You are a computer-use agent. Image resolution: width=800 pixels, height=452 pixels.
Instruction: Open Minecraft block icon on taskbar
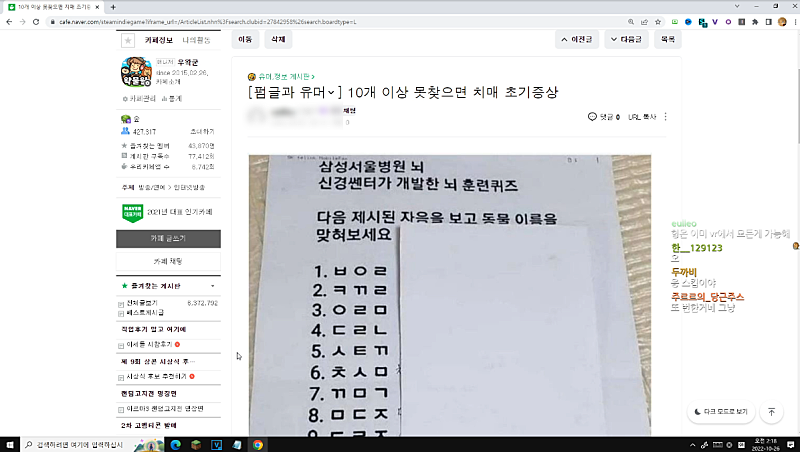click(x=196, y=445)
